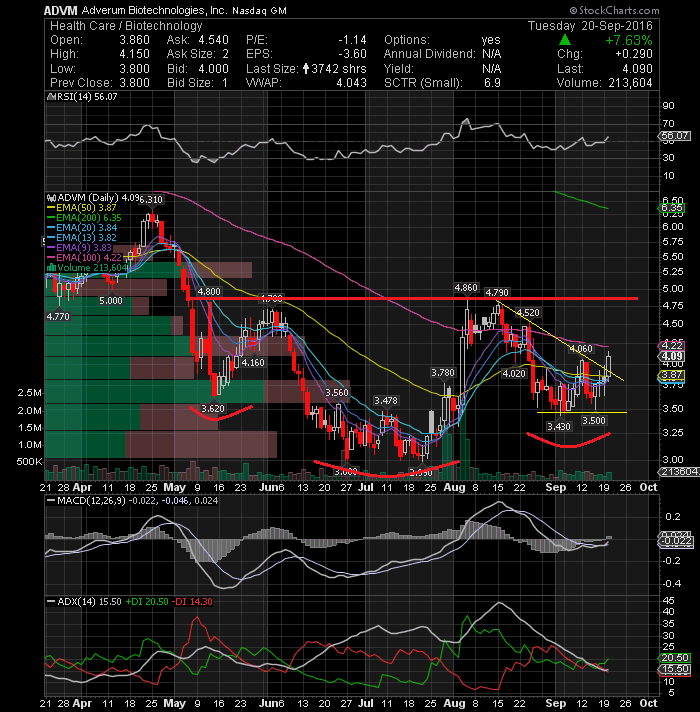
Task: Click May on the price chart date axis
Action: click(x=174, y=487)
